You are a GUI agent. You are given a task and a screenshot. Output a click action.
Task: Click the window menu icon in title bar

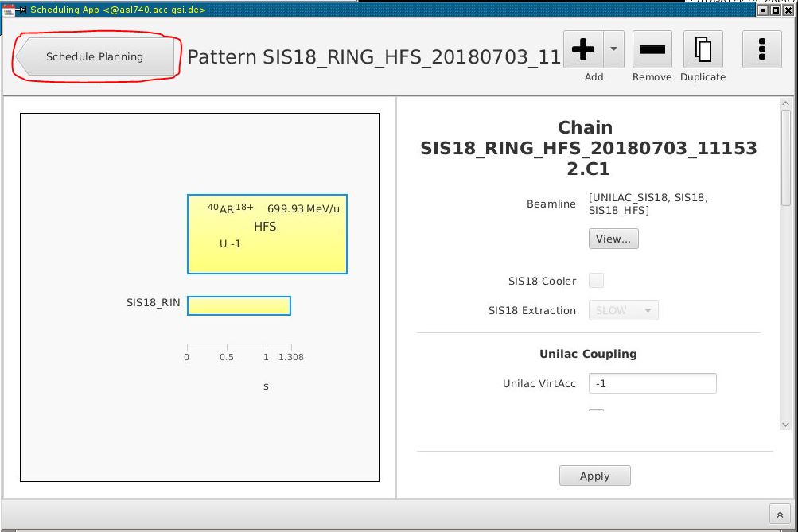[9, 10]
